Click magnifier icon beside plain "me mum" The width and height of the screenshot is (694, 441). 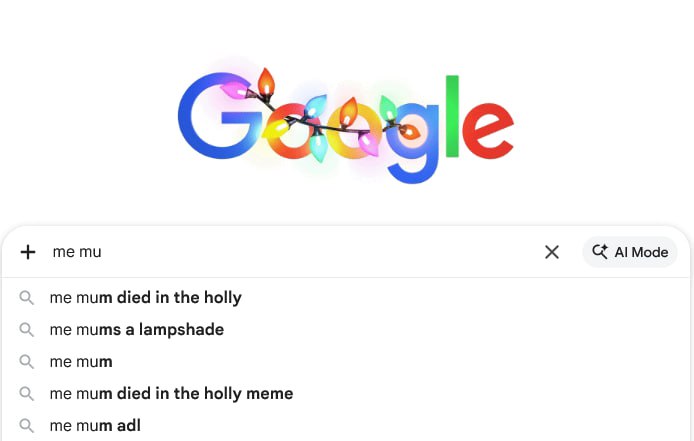pyautogui.click(x=27, y=362)
